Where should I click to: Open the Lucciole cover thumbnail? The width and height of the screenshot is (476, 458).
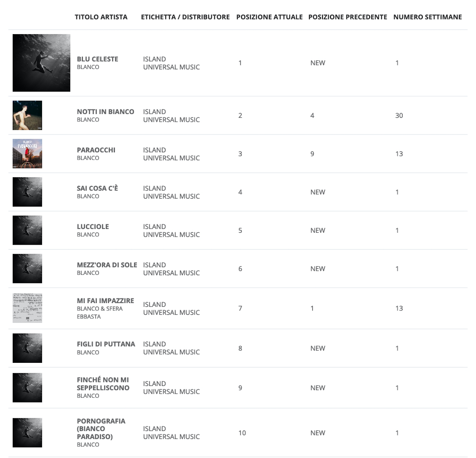tap(27, 230)
